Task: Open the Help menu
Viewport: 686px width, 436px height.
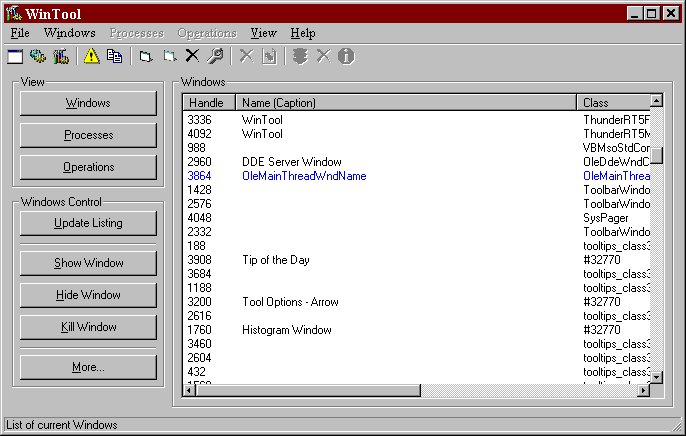Action: point(302,33)
